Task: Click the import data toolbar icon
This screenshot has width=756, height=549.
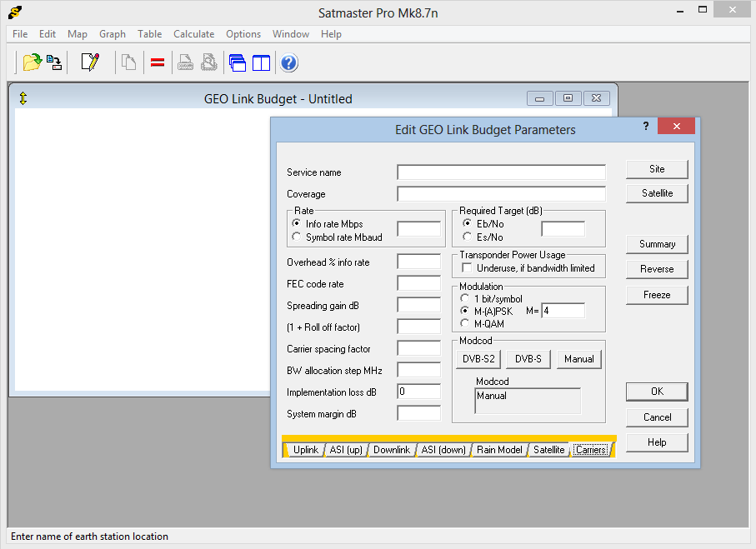Action: pyautogui.click(x=54, y=62)
